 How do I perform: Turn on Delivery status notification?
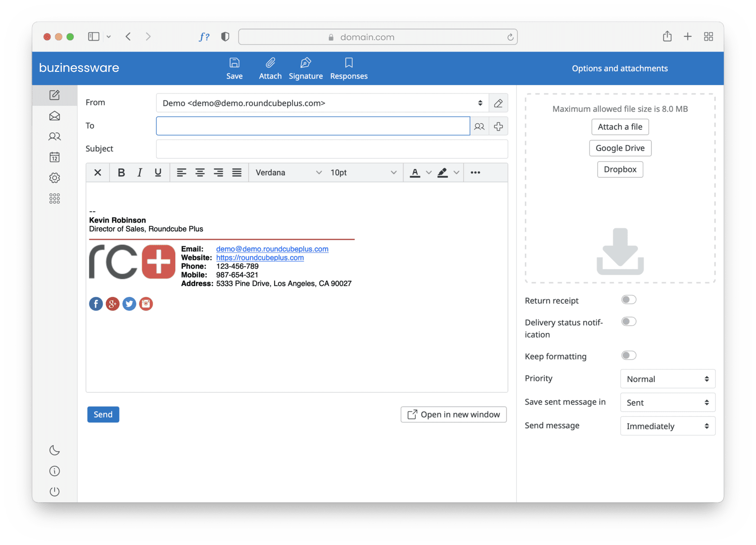click(628, 321)
